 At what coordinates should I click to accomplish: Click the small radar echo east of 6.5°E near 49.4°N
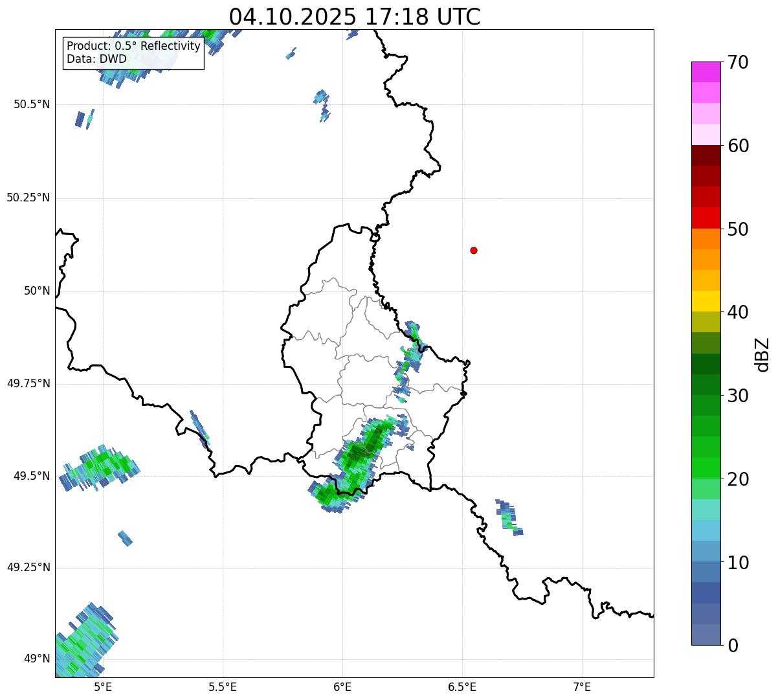pyautogui.click(x=509, y=517)
